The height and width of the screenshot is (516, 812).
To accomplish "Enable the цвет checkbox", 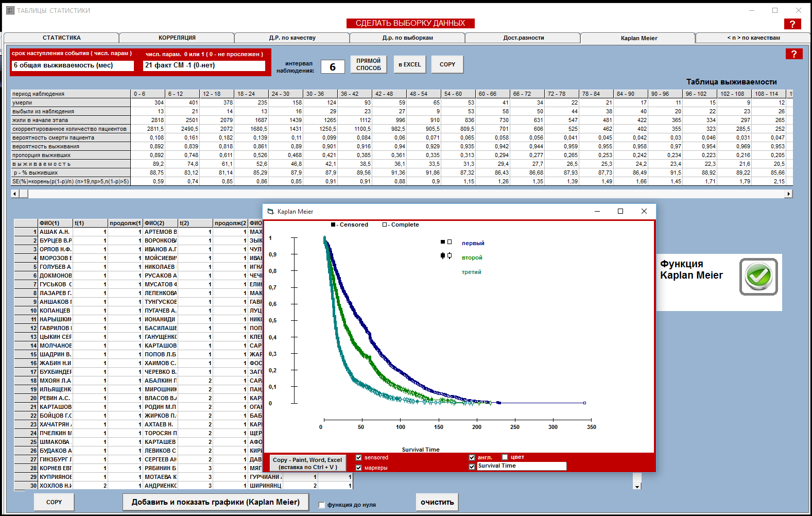I will [x=505, y=457].
